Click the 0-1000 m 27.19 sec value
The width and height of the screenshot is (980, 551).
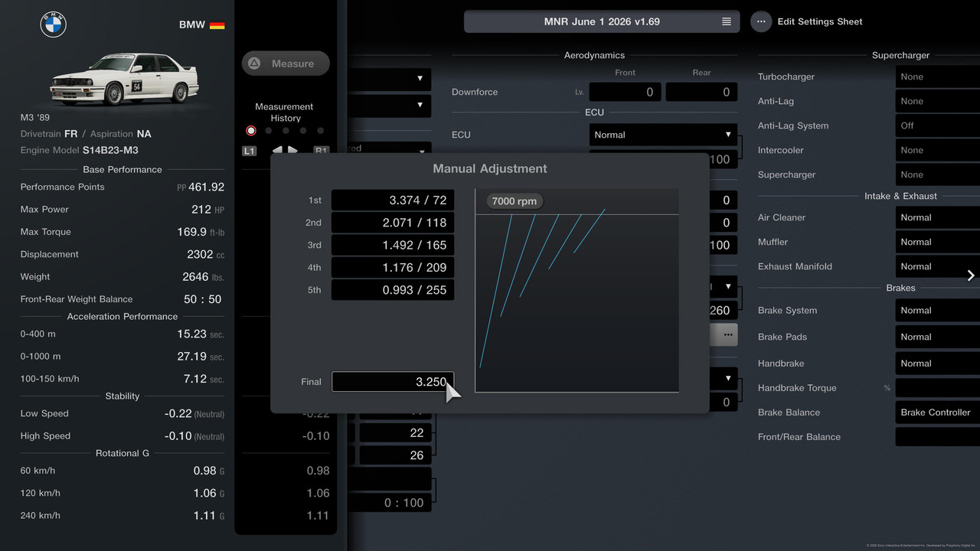201,356
